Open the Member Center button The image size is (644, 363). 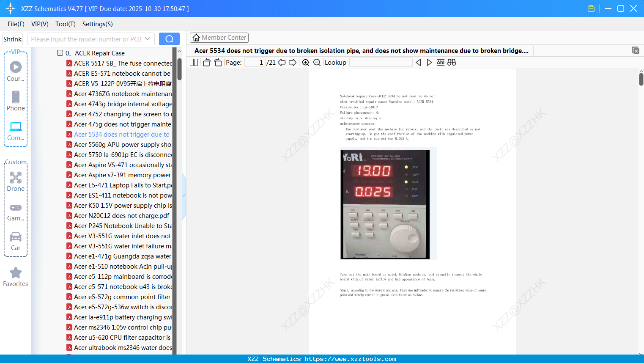(x=219, y=38)
